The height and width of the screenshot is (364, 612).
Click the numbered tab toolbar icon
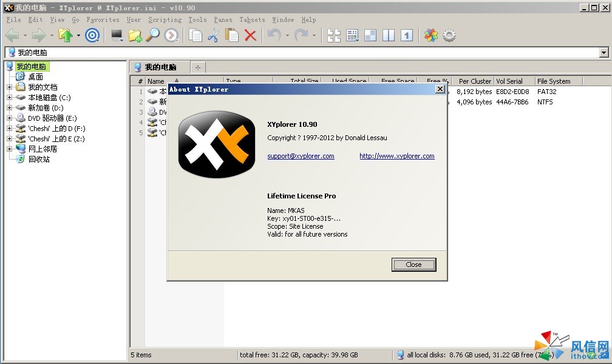tap(407, 36)
